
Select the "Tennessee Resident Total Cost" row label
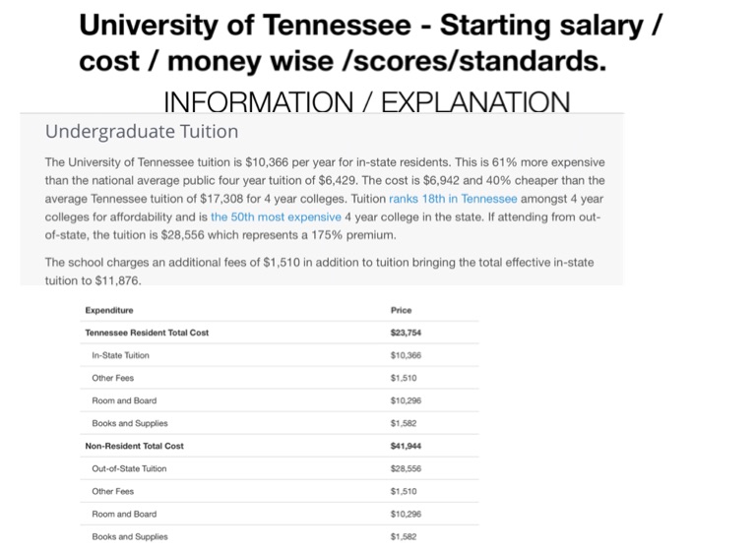tap(147, 333)
